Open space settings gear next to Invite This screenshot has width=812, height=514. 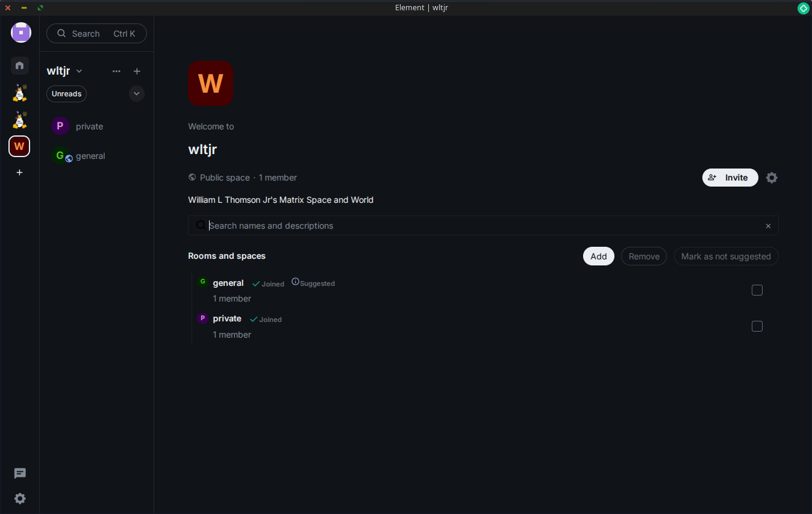click(772, 178)
